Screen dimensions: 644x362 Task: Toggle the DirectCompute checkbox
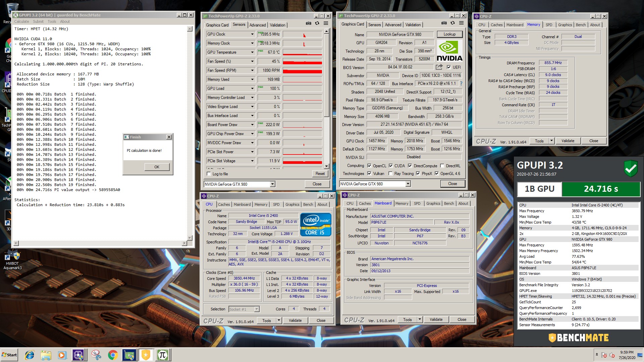point(410,166)
